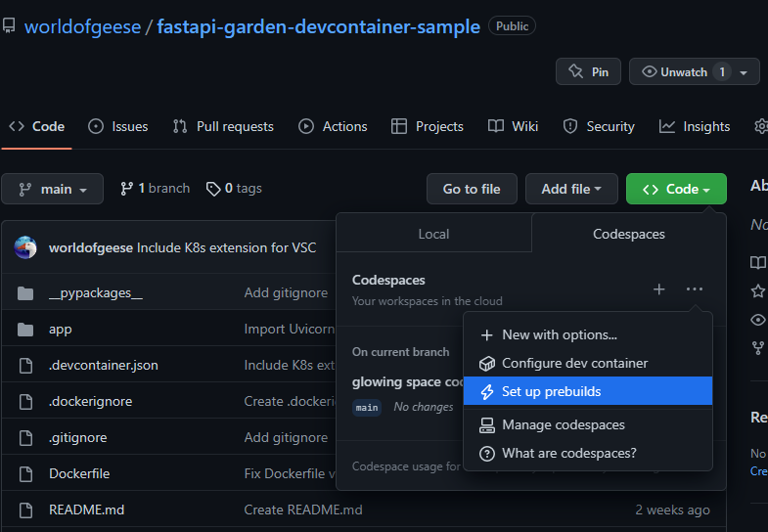Viewport: 768px width, 532px height.
Task: Click the tag icon next to 0 tags
Action: coord(213,189)
